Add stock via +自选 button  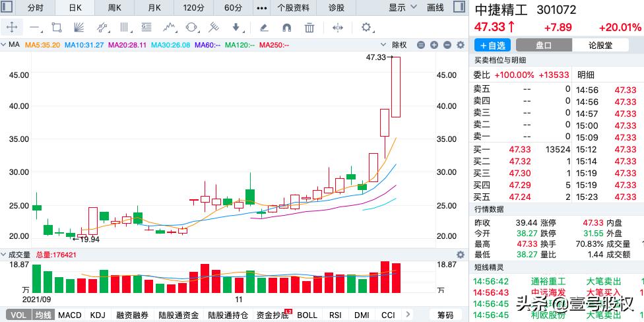[492, 45]
